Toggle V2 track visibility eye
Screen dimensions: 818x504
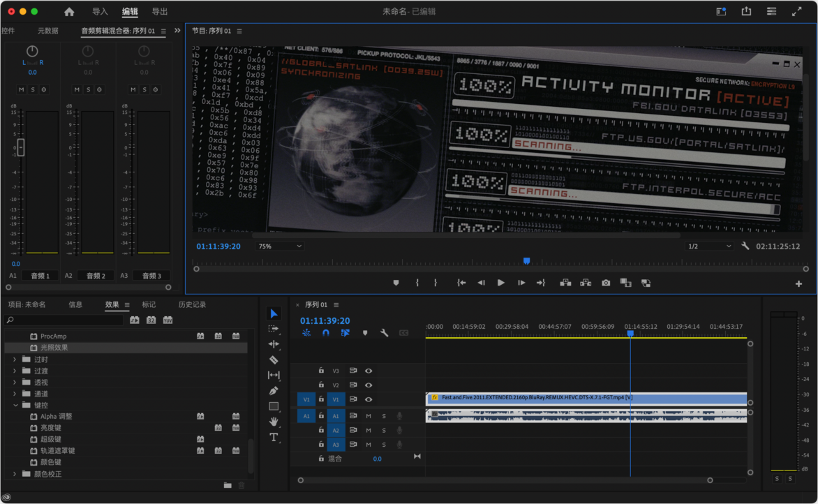(369, 385)
